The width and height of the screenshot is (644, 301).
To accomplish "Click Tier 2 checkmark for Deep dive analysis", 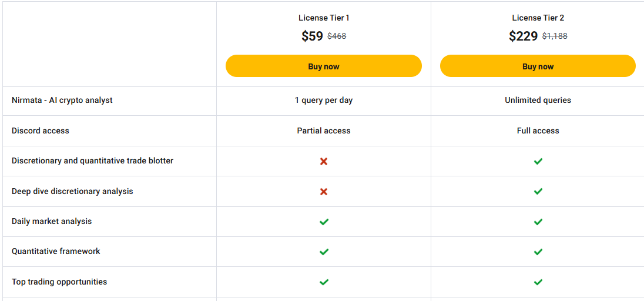I will tap(538, 192).
